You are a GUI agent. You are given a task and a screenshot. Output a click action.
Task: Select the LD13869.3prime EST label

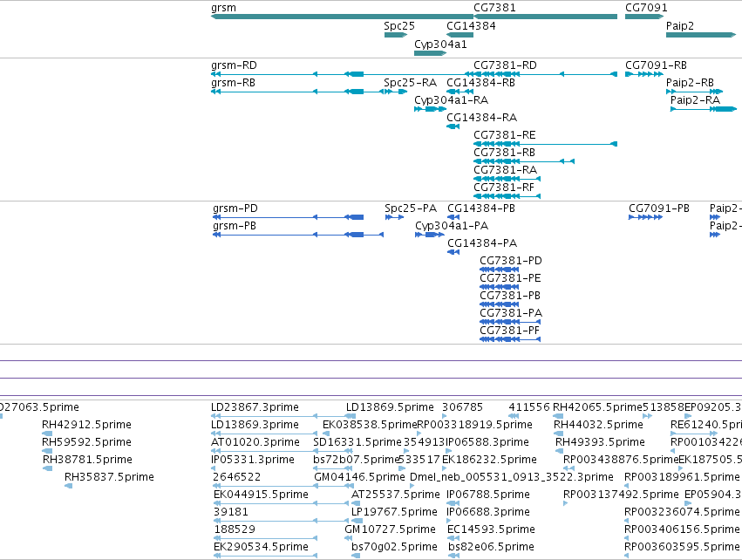pos(255,425)
